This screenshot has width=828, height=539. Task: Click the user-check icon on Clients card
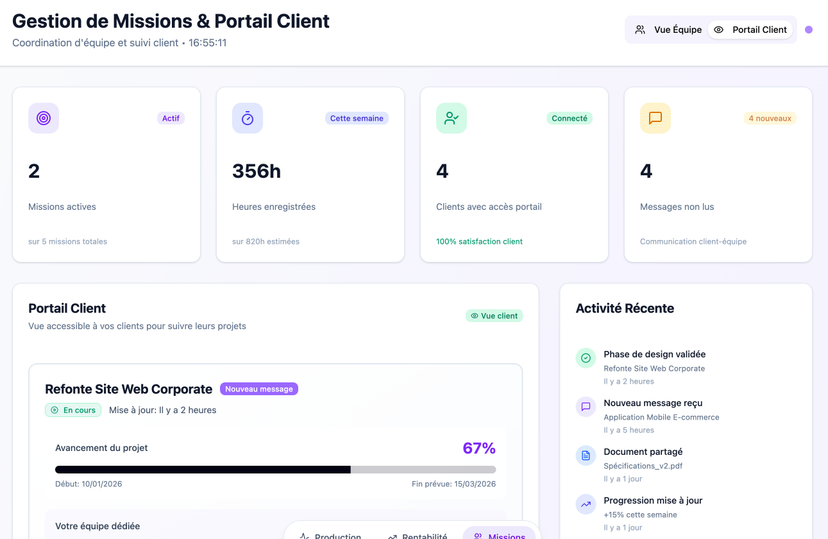pyautogui.click(x=451, y=118)
